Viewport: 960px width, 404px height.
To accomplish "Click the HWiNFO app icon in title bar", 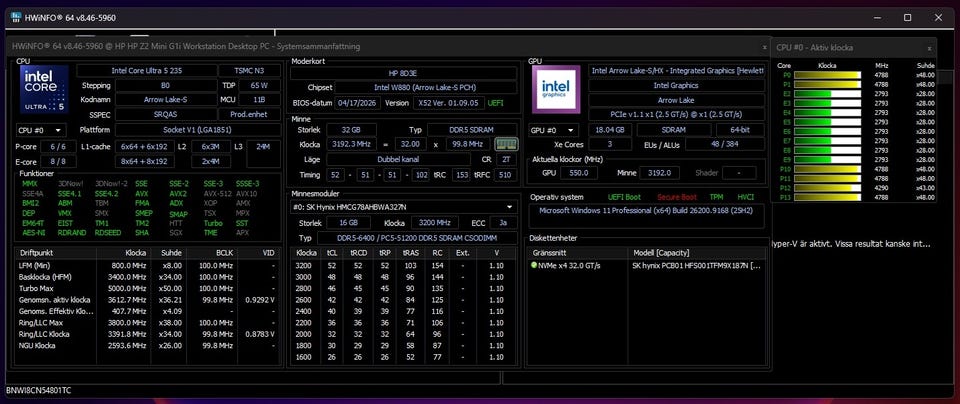I will [15, 18].
